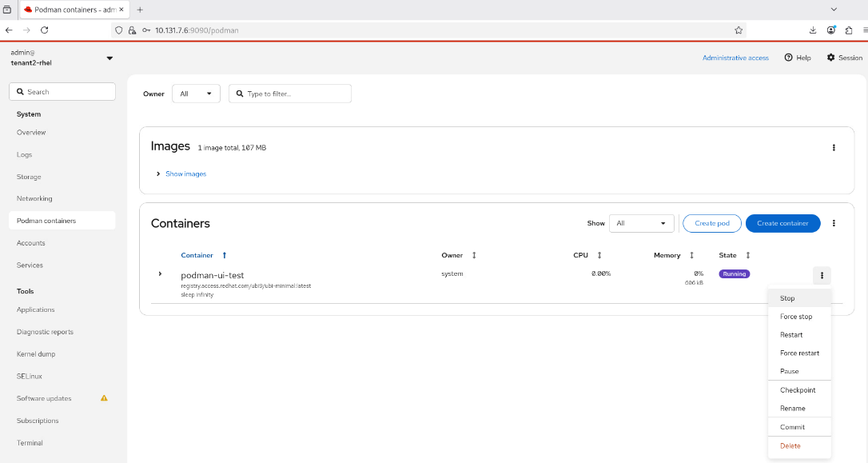Click the browser address bar URL

point(197,30)
